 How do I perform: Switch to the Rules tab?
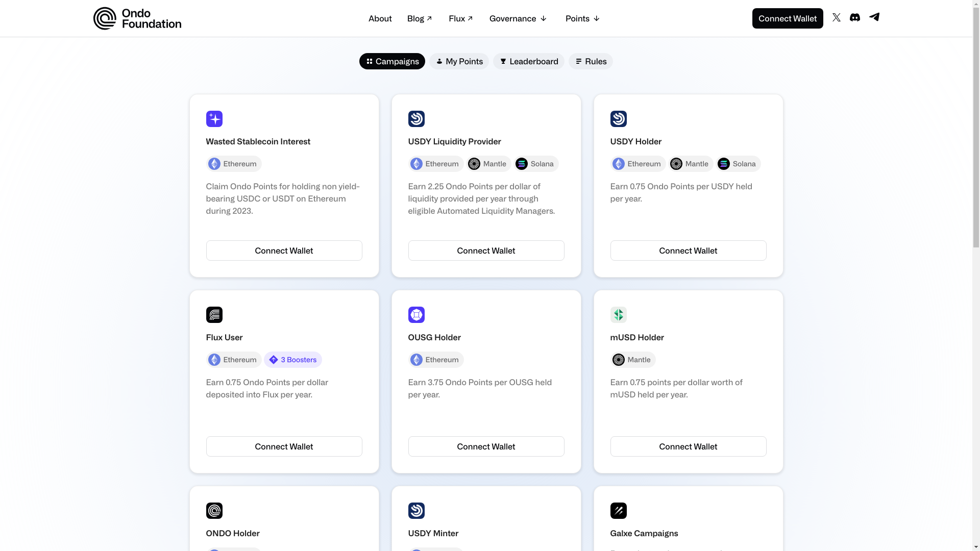(x=591, y=61)
